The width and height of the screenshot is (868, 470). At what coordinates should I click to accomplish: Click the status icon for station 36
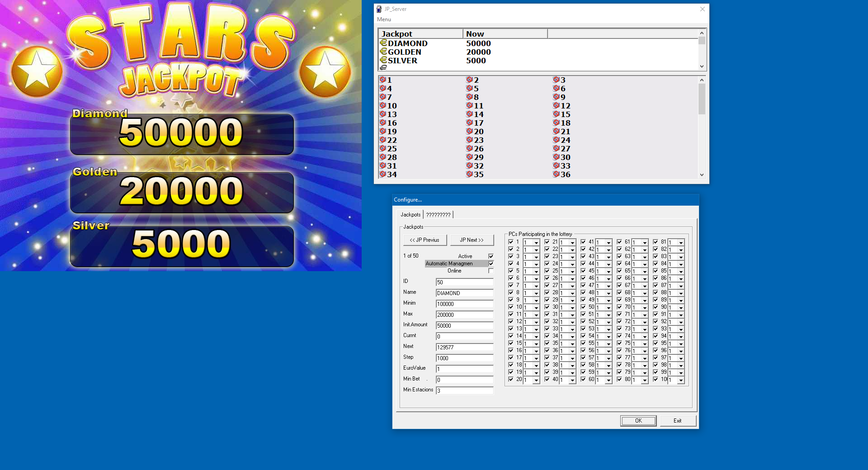(556, 174)
